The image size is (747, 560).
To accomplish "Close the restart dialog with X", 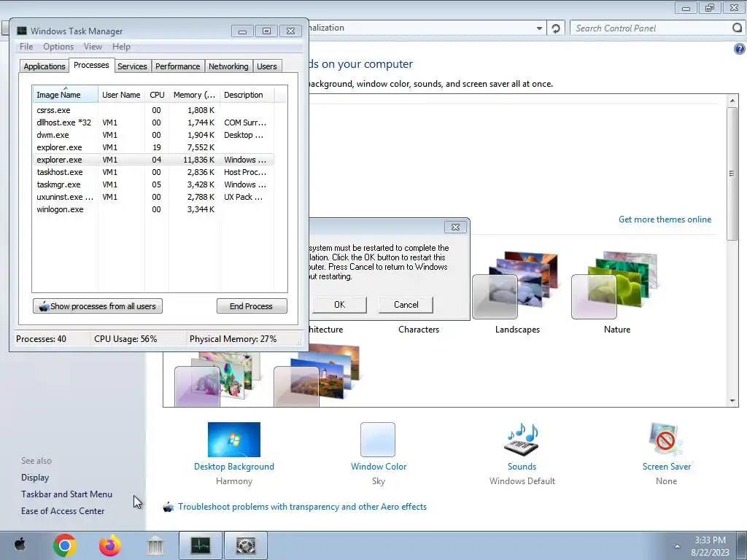I will coord(455,227).
